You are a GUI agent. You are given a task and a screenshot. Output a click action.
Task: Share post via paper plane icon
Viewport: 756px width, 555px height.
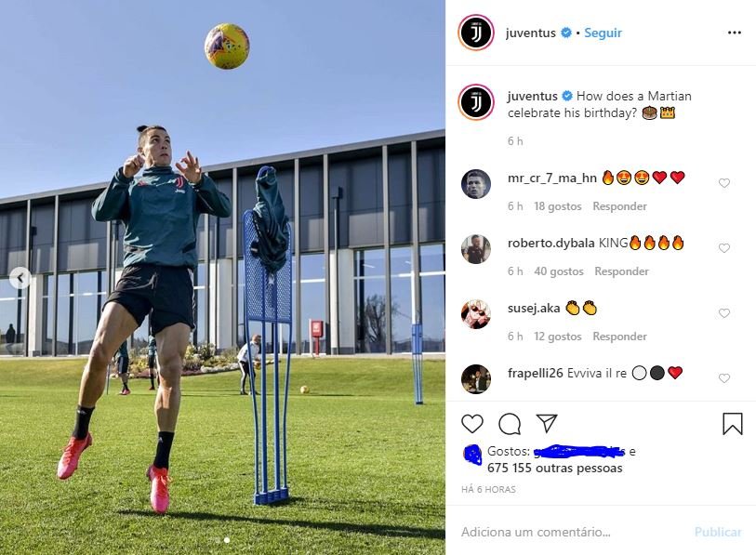click(x=547, y=423)
